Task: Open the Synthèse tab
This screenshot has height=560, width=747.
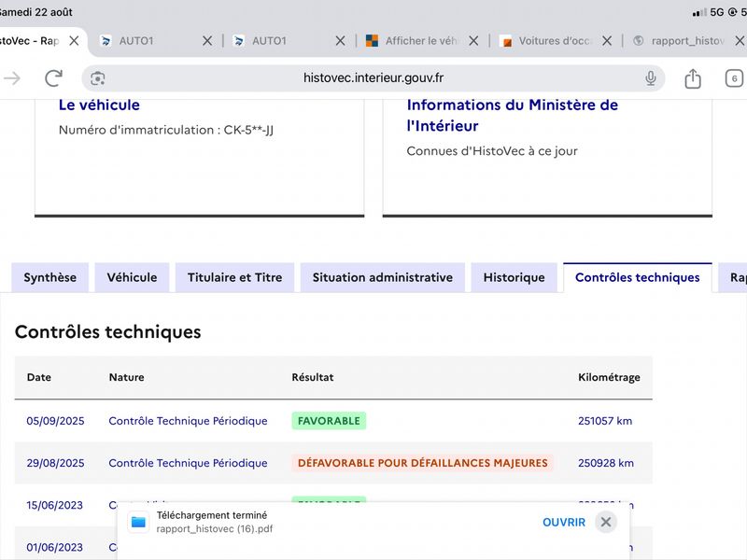Action: click(50, 277)
